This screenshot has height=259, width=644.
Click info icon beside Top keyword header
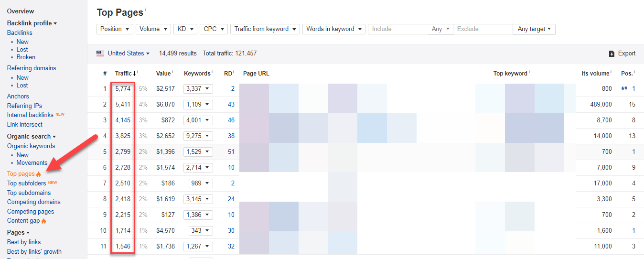click(529, 72)
